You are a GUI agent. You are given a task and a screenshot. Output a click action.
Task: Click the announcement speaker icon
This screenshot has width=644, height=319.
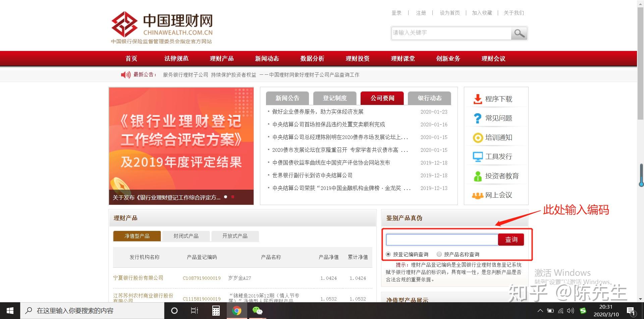click(x=126, y=75)
